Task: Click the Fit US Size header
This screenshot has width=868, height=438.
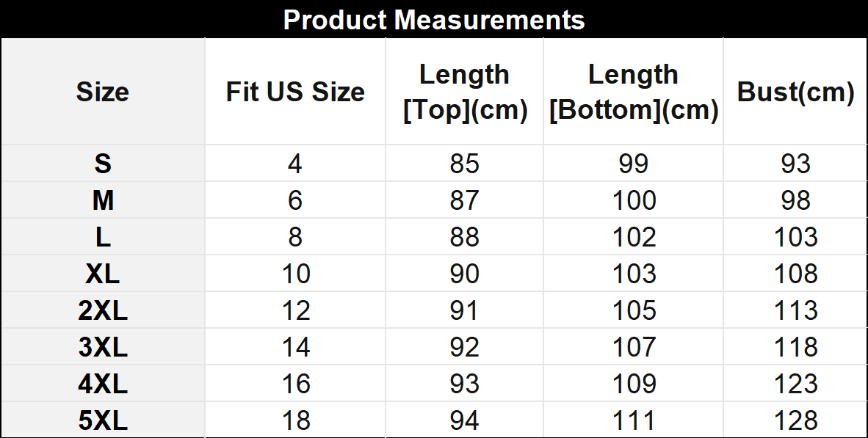Action: 295,92
